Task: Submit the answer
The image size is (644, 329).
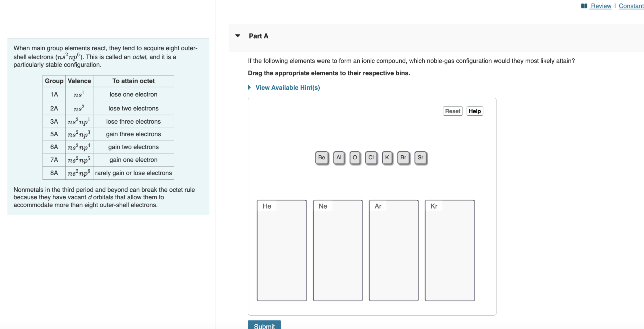Action: [x=264, y=325]
